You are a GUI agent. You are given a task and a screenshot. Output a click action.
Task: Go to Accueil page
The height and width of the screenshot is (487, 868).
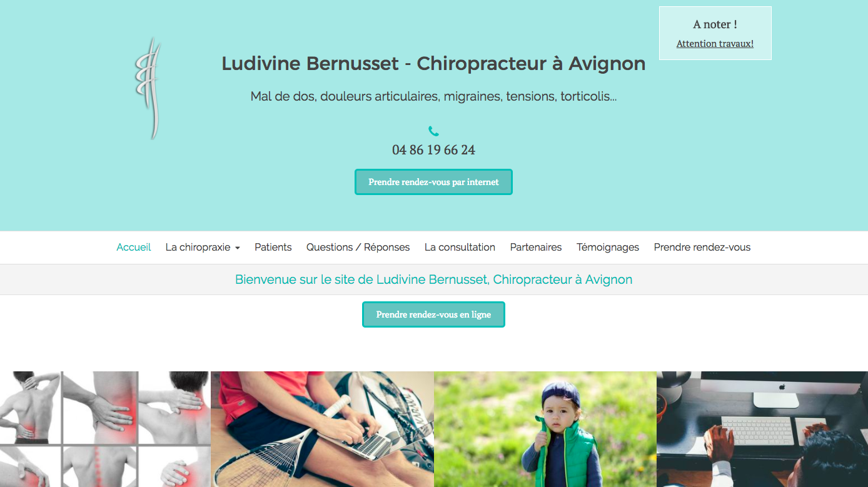coord(134,248)
